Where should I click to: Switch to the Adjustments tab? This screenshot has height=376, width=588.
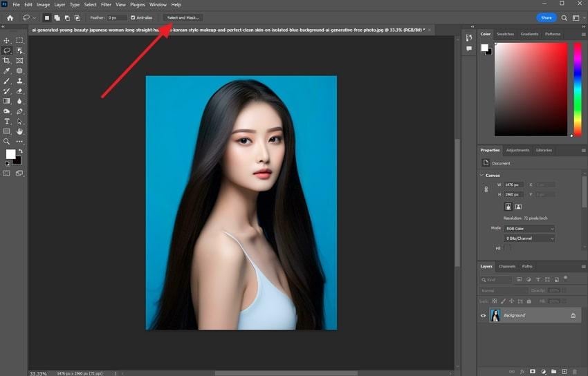tap(518, 150)
